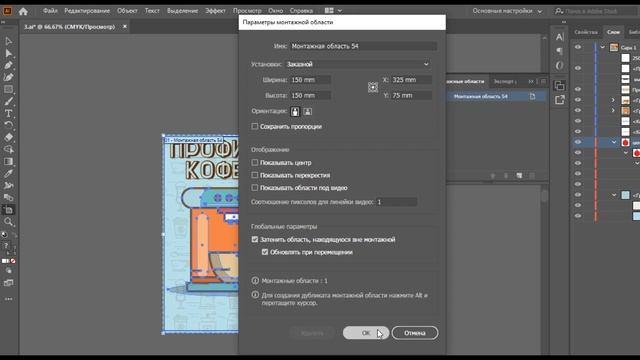640x360 pixels.
Task: Open the Файл menu
Action: pos(50,11)
